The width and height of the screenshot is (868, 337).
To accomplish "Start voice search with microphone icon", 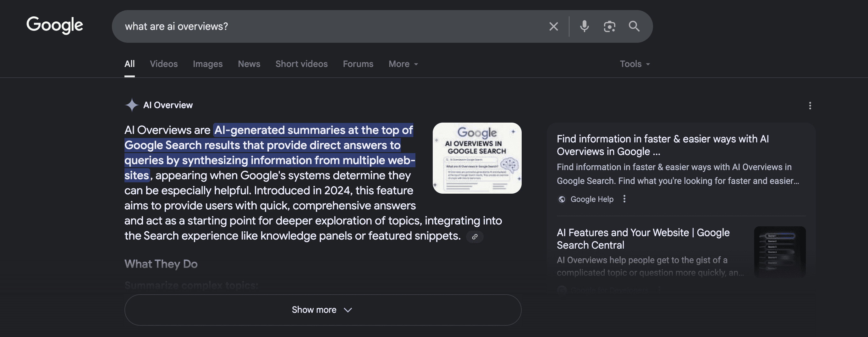I will [584, 26].
